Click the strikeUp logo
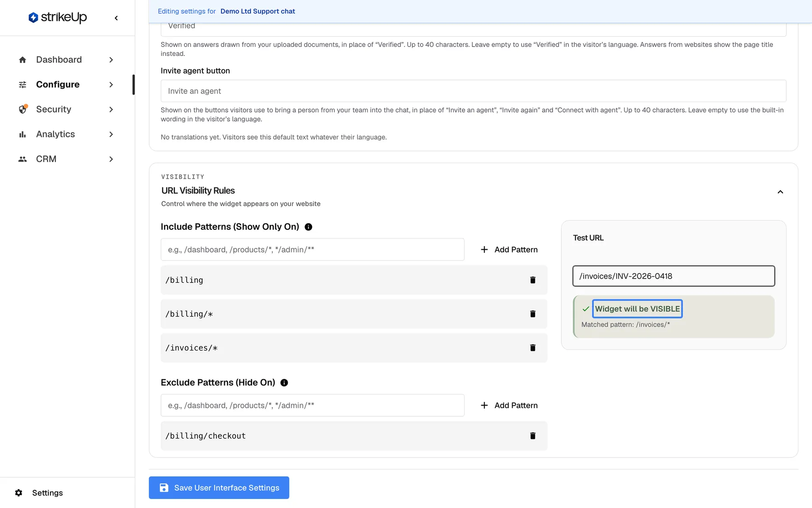The height and width of the screenshot is (508, 812). click(57, 18)
